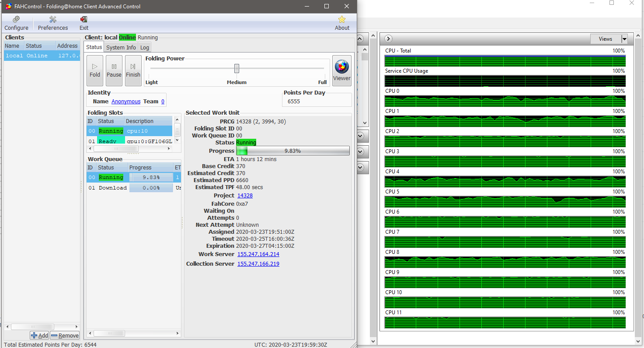The image size is (644, 348).
Task: Open Work Server 155.247.164.214 link
Action: pyautogui.click(x=258, y=254)
